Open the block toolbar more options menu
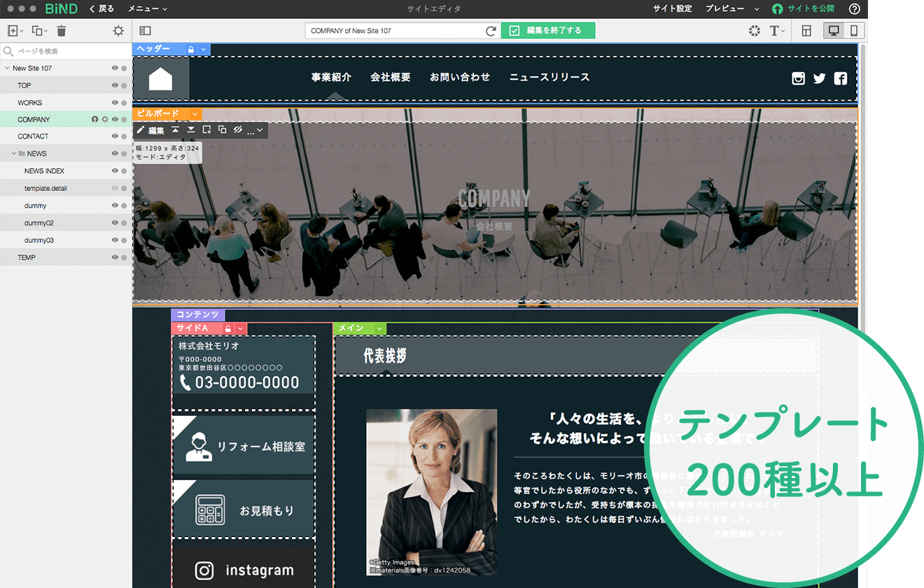This screenshot has width=924, height=588. 255,130
